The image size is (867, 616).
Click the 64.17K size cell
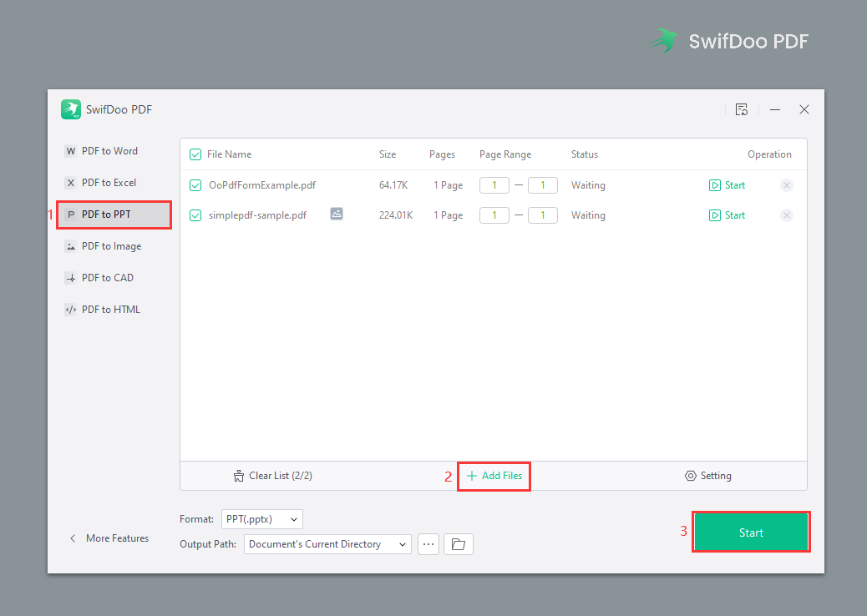[393, 185]
